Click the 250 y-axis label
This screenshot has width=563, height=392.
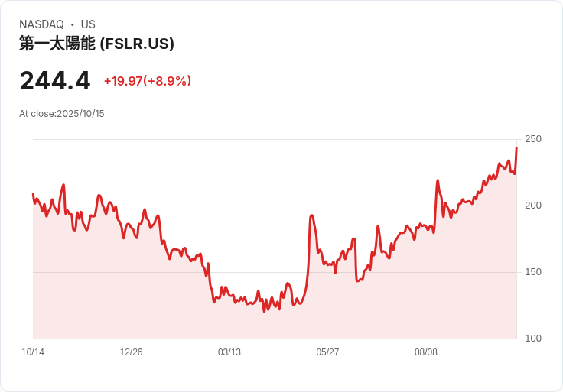pyautogui.click(x=533, y=139)
